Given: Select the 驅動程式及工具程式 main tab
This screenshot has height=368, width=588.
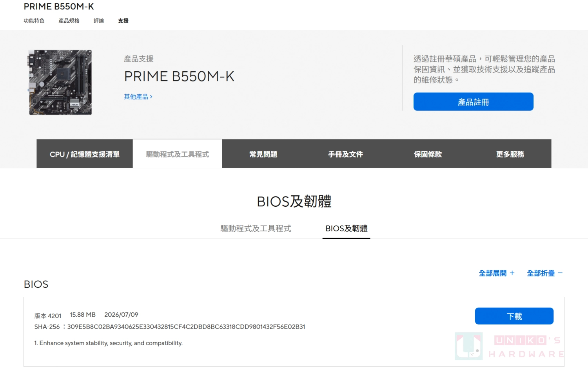Looking at the screenshot, I should 178,154.
